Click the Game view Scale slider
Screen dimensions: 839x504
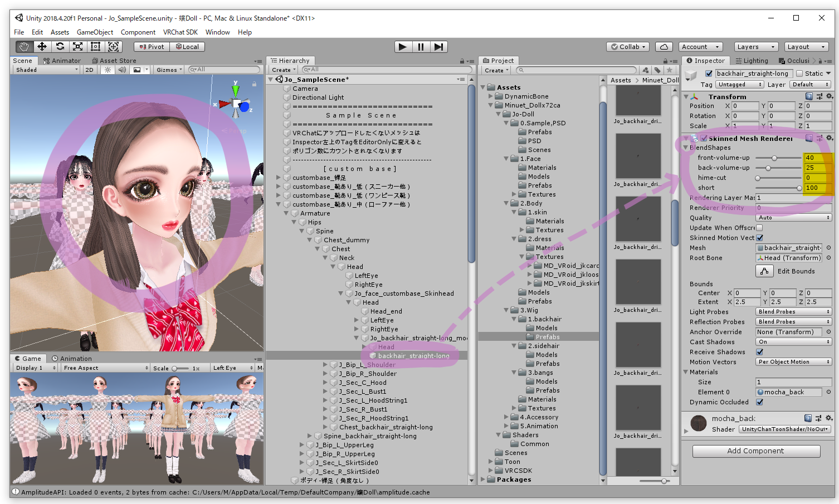pyautogui.click(x=181, y=369)
